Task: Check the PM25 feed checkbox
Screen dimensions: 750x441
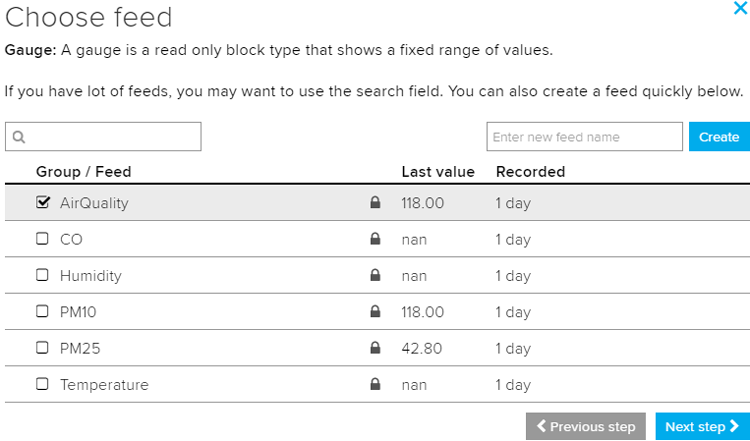Action: (x=42, y=349)
